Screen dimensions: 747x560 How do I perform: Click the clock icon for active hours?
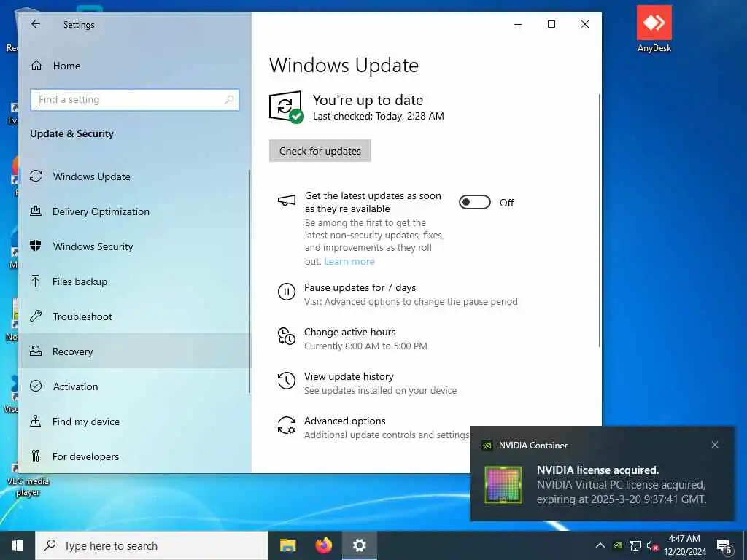point(286,335)
